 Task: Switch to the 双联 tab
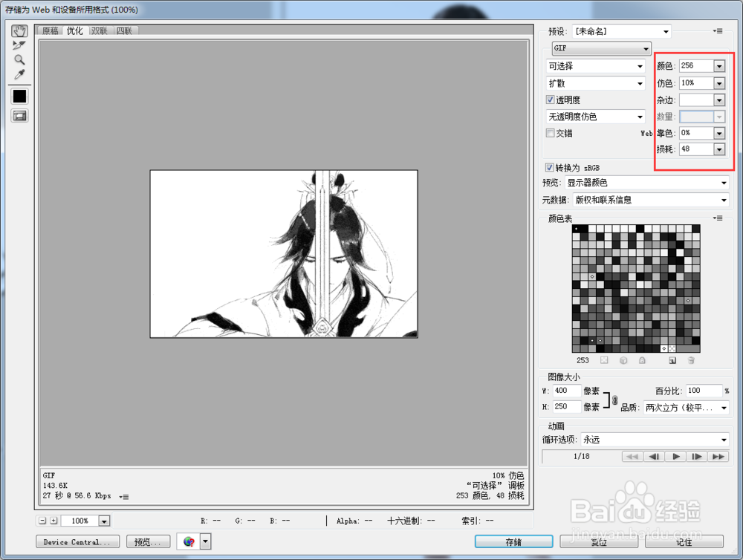[100, 30]
